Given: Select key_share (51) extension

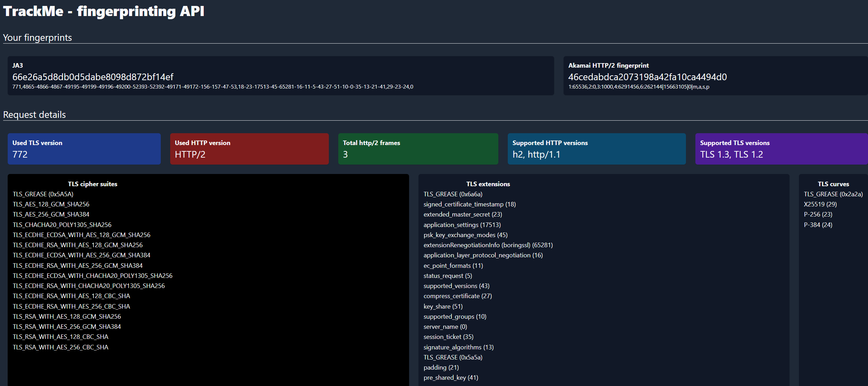Looking at the screenshot, I should coord(443,306).
